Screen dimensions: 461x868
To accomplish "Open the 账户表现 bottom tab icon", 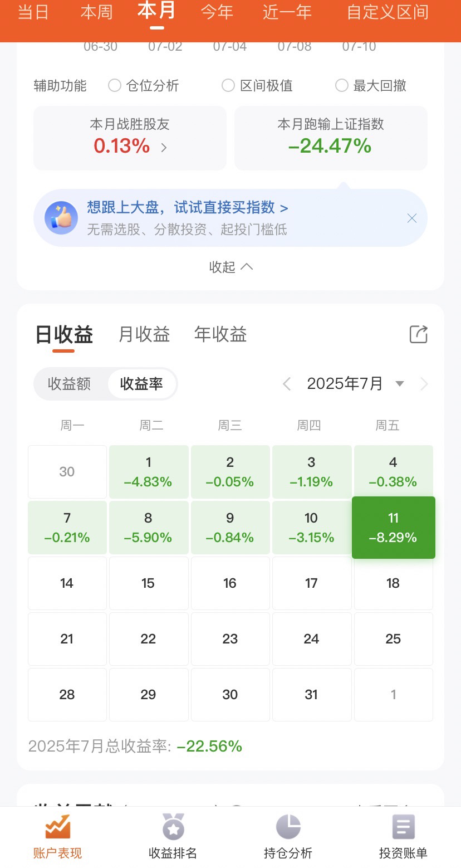I will pyautogui.click(x=58, y=827).
